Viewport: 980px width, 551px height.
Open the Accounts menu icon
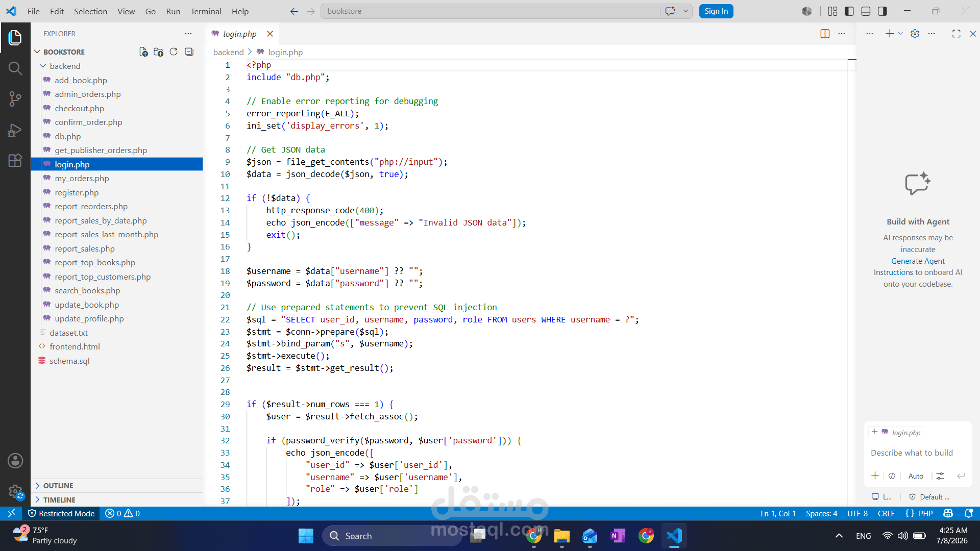point(15,461)
